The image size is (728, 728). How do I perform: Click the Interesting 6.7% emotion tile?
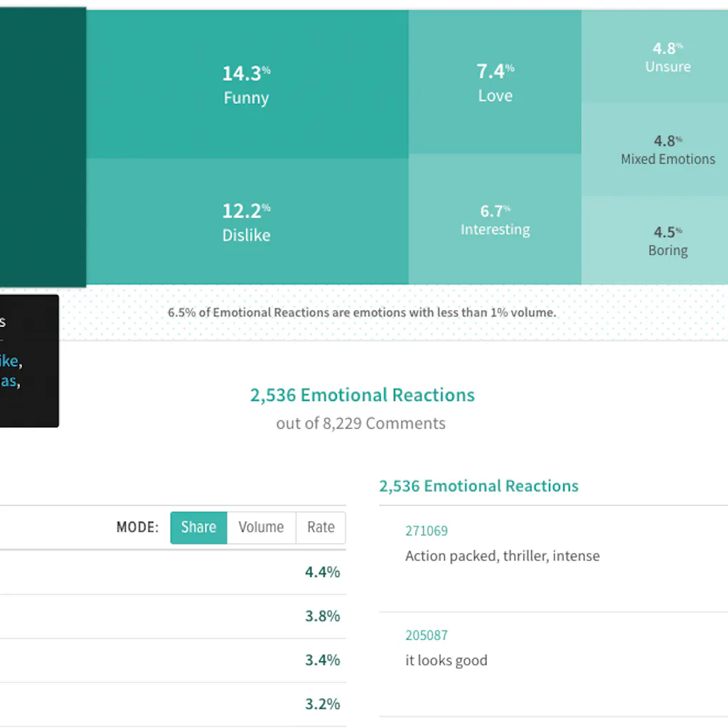click(x=495, y=220)
